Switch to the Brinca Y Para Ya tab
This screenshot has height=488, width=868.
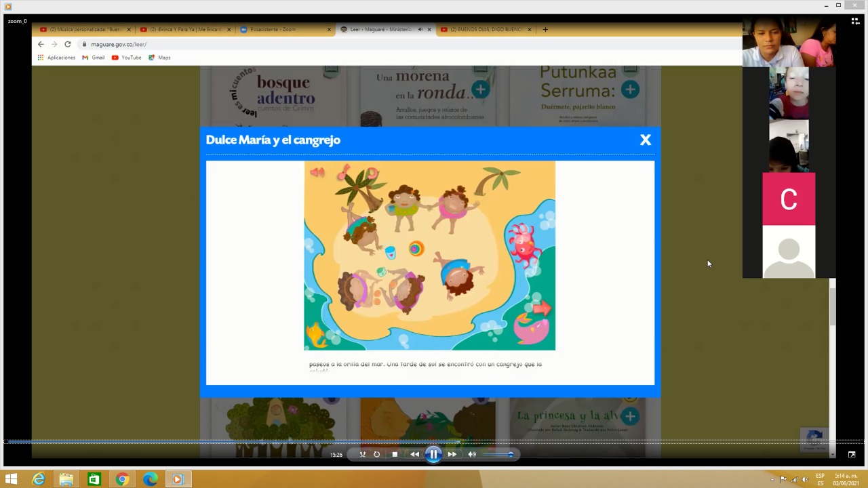185,29
